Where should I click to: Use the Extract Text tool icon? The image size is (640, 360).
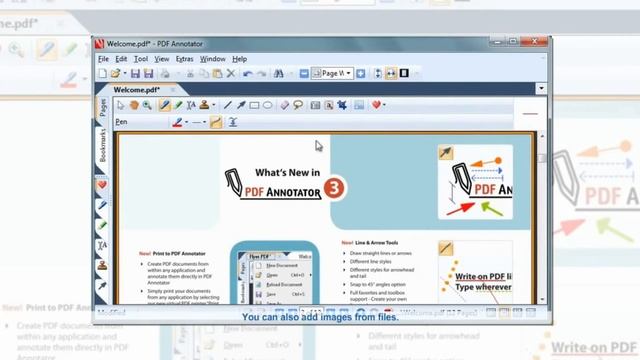[x=329, y=106]
